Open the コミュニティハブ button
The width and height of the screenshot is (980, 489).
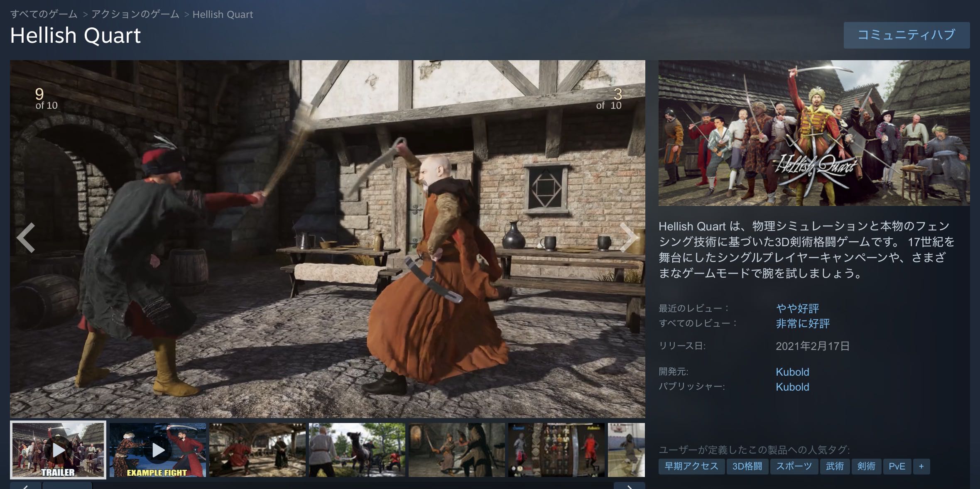[906, 35]
